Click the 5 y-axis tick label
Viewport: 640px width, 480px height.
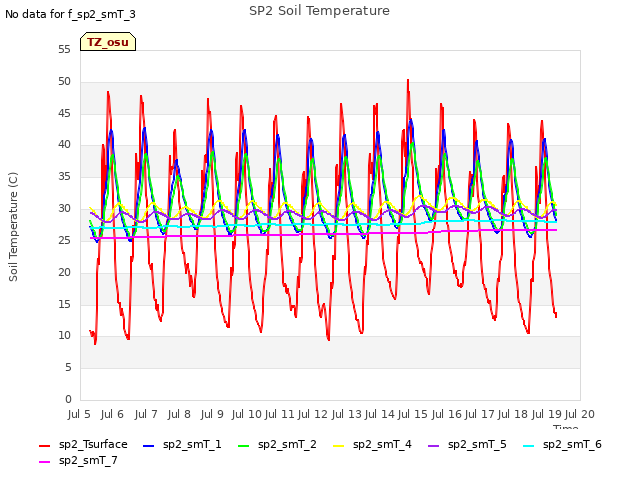[68, 368]
